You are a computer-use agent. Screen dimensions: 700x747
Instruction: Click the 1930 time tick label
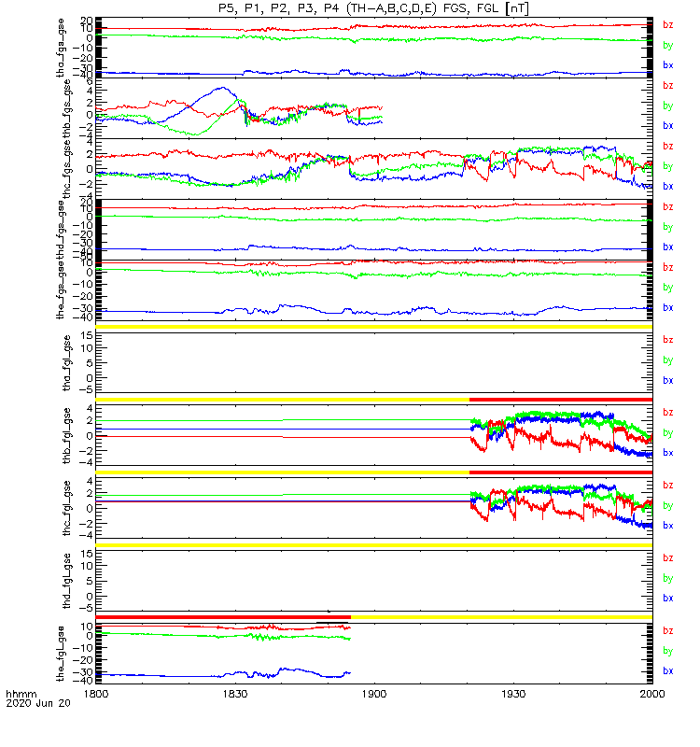coord(513,694)
